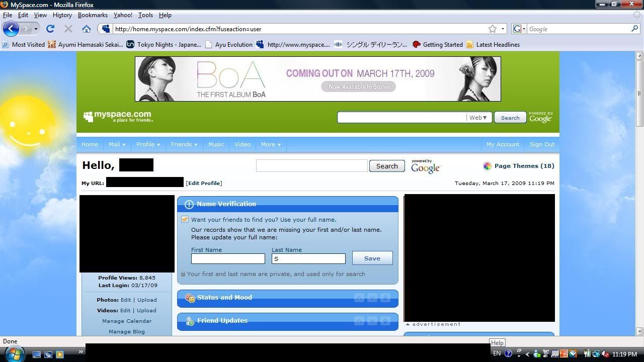Viewport: 644px width, 362px height.
Task: Open the Web search type dropdown
Action: pyautogui.click(x=478, y=117)
